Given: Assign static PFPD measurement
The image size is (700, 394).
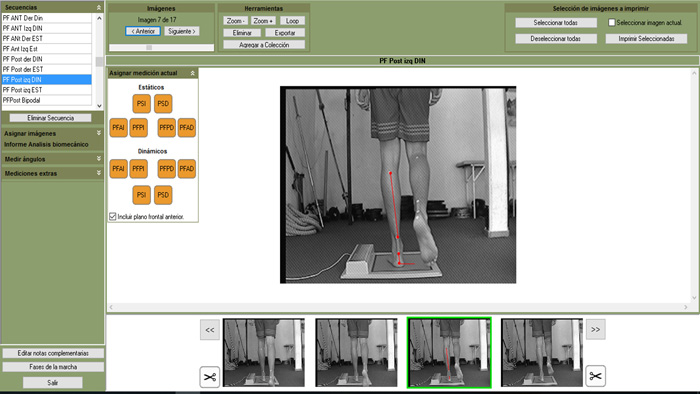Looking at the screenshot, I should point(167,128).
